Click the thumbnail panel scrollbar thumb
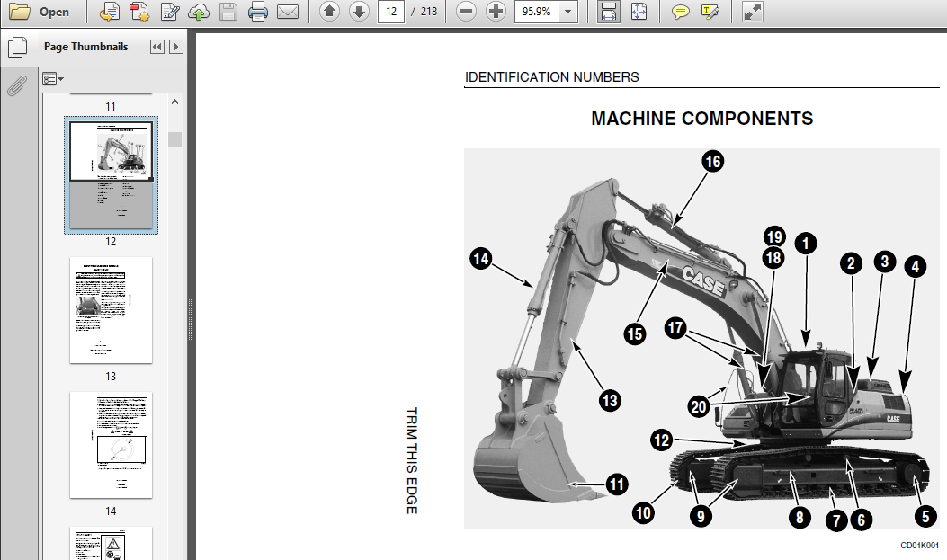Viewport: 947px width, 560px height. pyautogui.click(x=174, y=139)
